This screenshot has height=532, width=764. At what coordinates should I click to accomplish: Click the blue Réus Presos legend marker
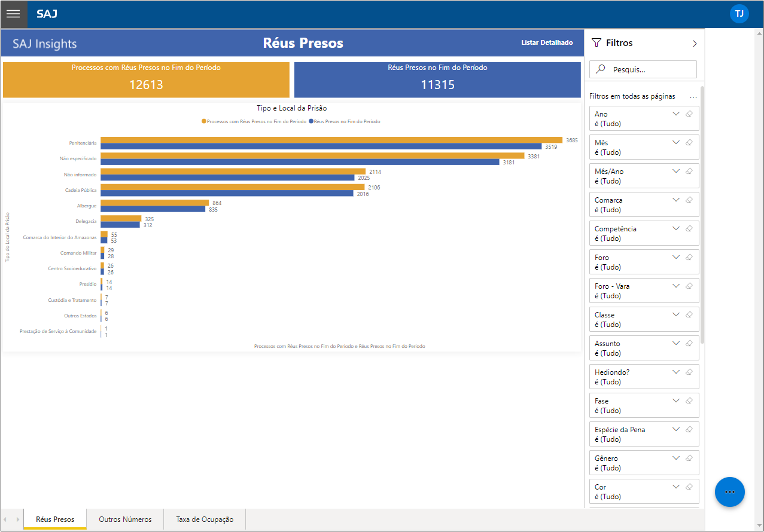(311, 121)
